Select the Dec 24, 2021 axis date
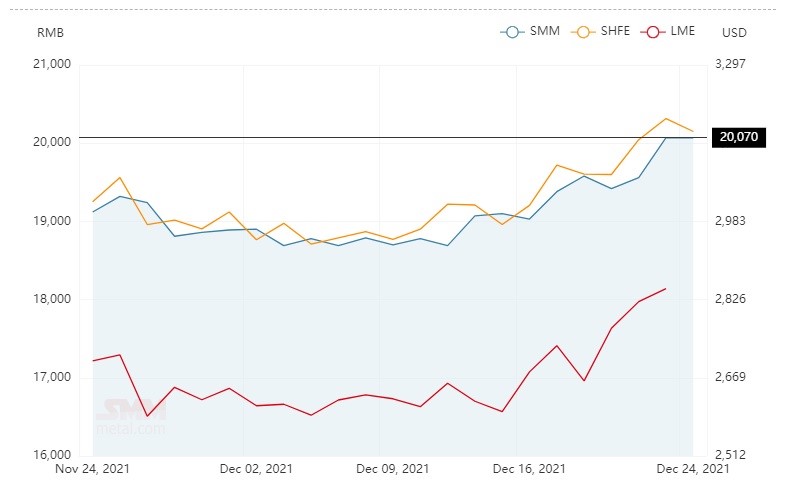 [693, 469]
